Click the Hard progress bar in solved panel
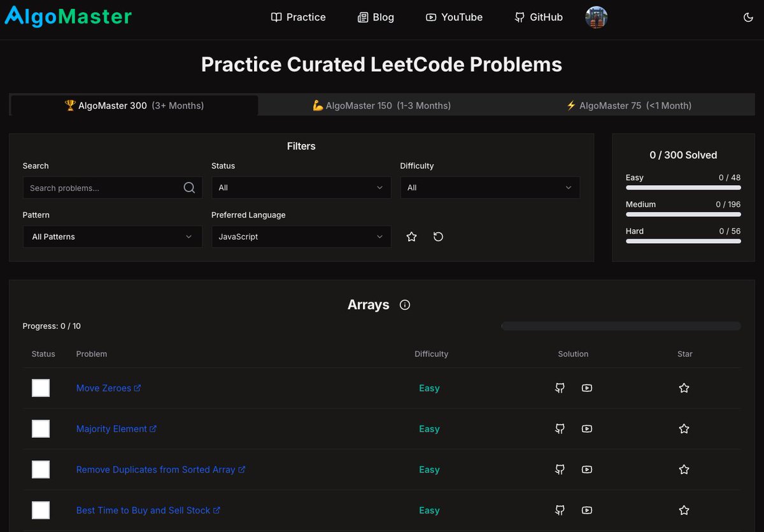 [x=683, y=241]
